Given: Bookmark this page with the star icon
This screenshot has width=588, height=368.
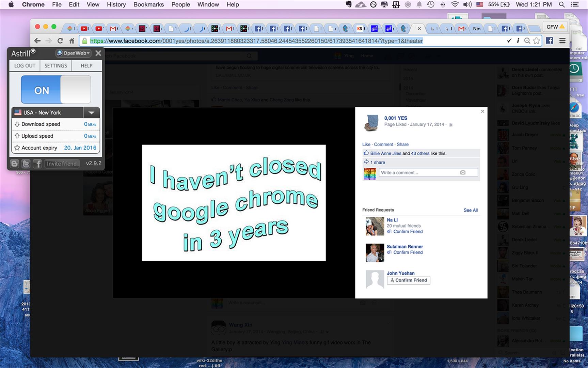Looking at the screenshot, I should [537, 41].
